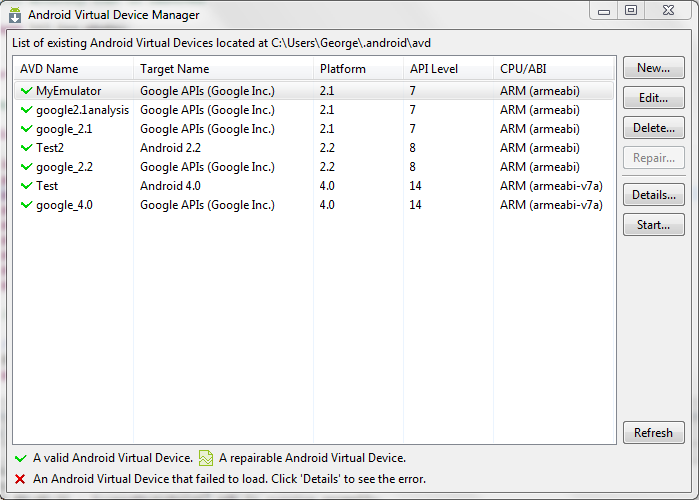Sort by the Platform column header
Screen dimensions: 699x500
[358, 69]
